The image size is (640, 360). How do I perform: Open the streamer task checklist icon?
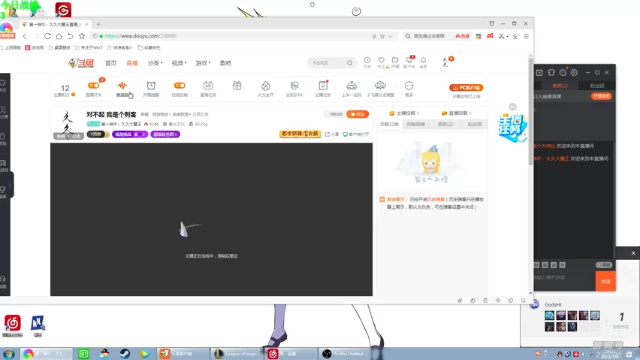(323, 86)
